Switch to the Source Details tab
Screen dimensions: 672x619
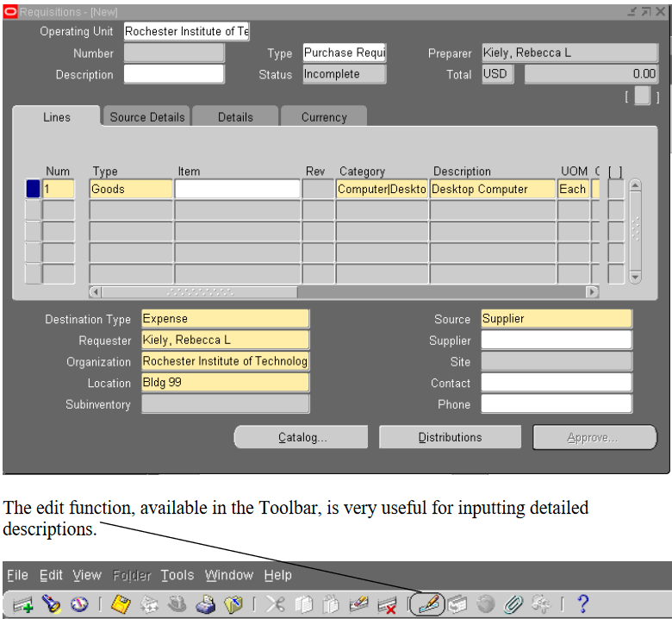pos(147,117)
